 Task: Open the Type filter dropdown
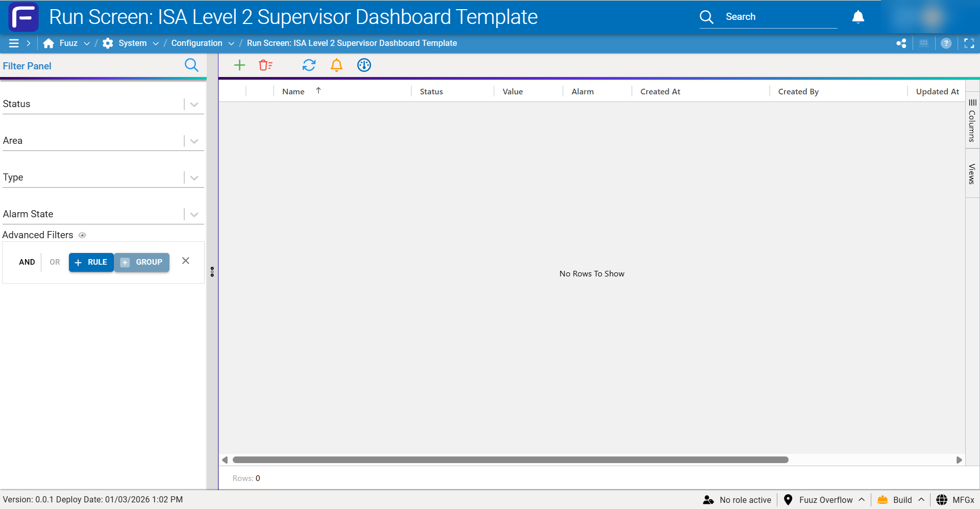click(x=193, y=177)
